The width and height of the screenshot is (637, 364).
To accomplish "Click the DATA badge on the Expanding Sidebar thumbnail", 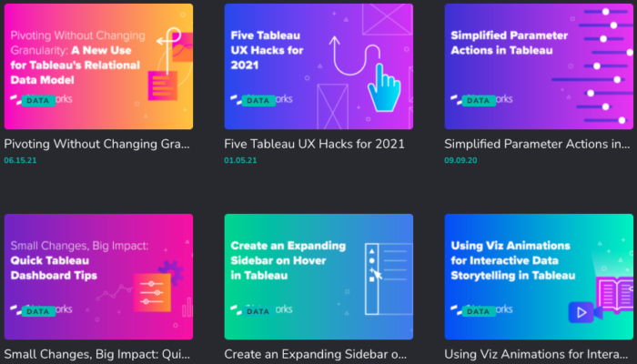I will [258, 311].
